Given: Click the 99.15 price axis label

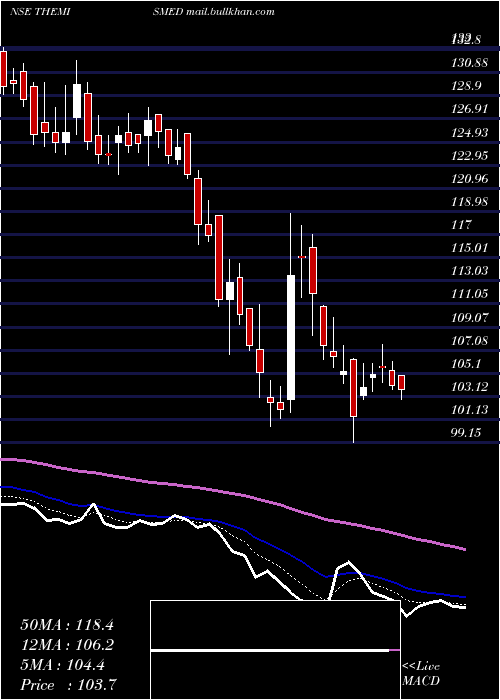Looking at the screenshot, I should 466,433.
